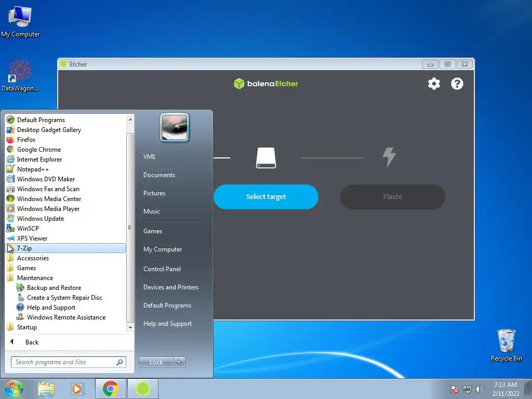Click the Windows Start orb

(x=14, y=389)
